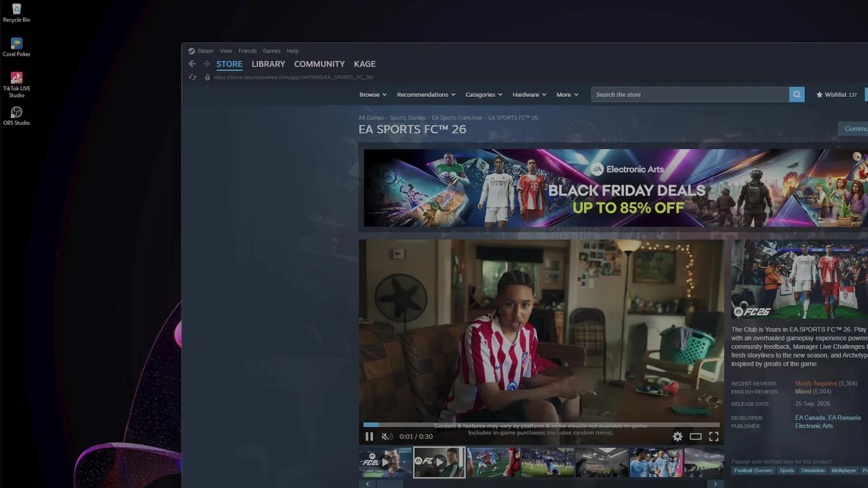Click the store page URL text

pyautogui.click(x=294, y=77)
